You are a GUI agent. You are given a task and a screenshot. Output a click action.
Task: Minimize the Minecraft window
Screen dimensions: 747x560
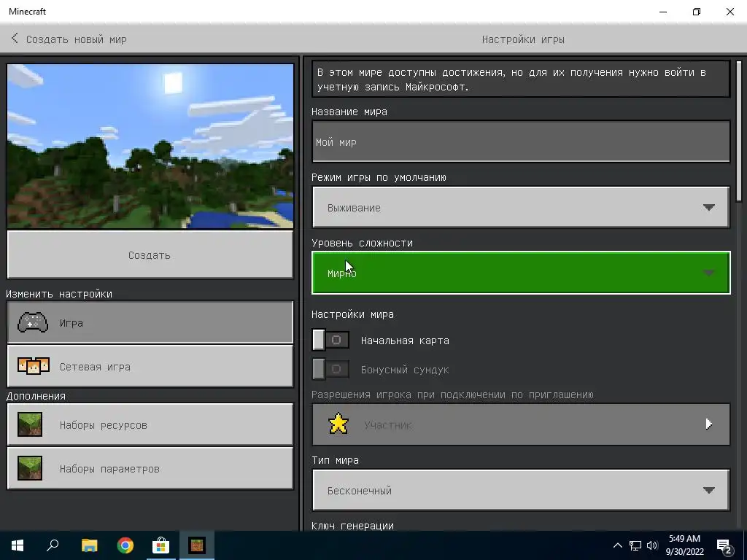(x=662, y=12)
